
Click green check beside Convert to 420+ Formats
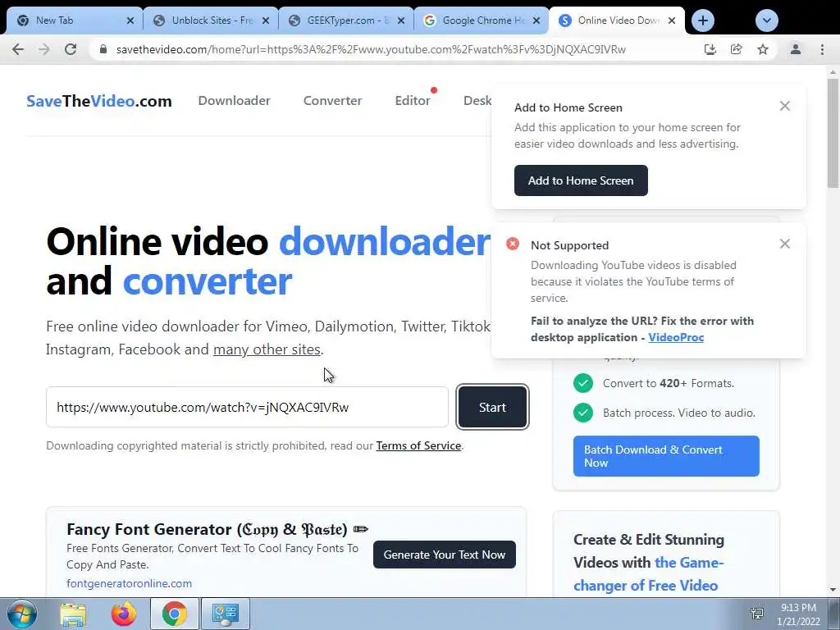coord(583,383)
